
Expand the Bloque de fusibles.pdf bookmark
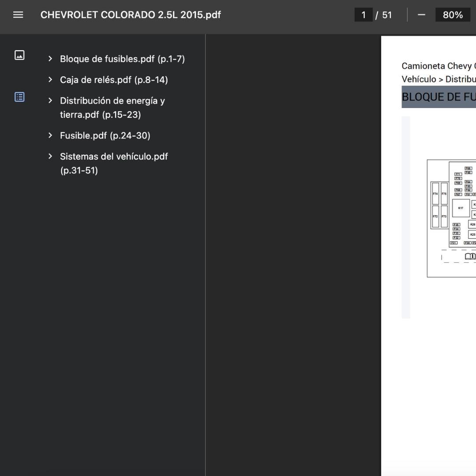click(x=50, y=59)
